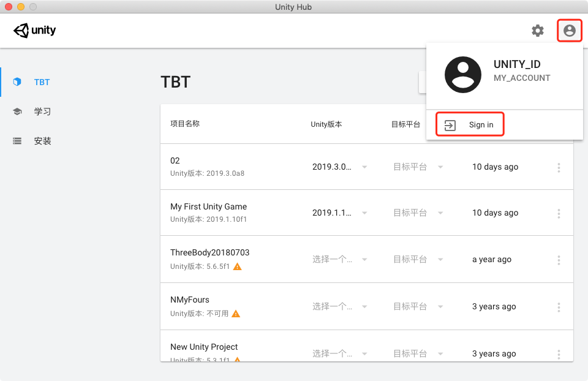Open the settings gear icon

537,31
